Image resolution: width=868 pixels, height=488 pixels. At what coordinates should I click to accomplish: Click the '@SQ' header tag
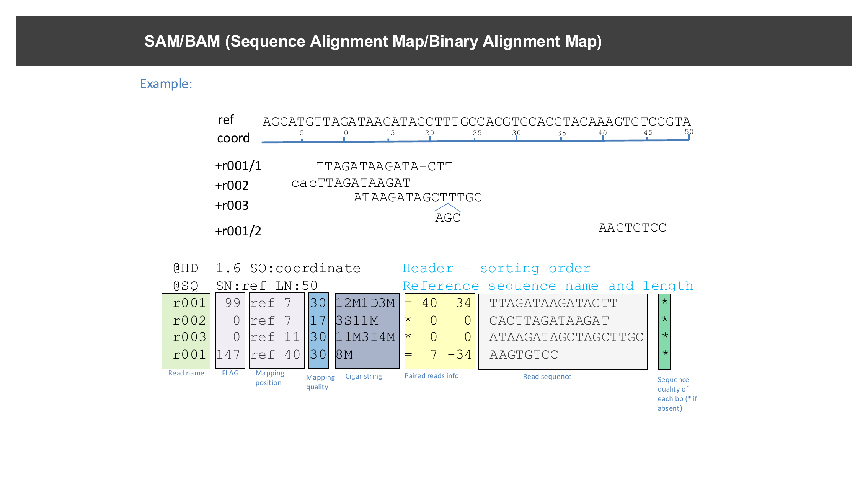coord(186,286)
